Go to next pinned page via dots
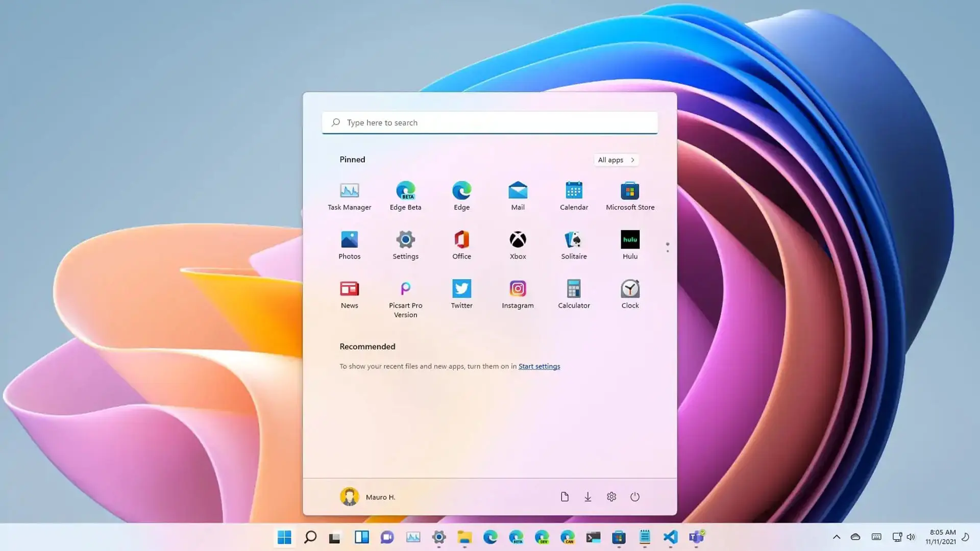Screen dimensions: 980x551 pyautogui.click(x=668, y=247)
